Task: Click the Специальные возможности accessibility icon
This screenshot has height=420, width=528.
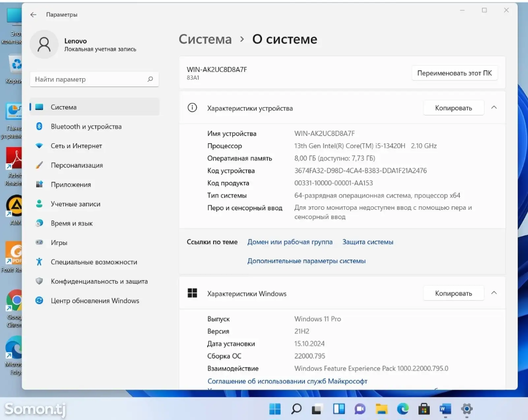Action: [39, 262]
